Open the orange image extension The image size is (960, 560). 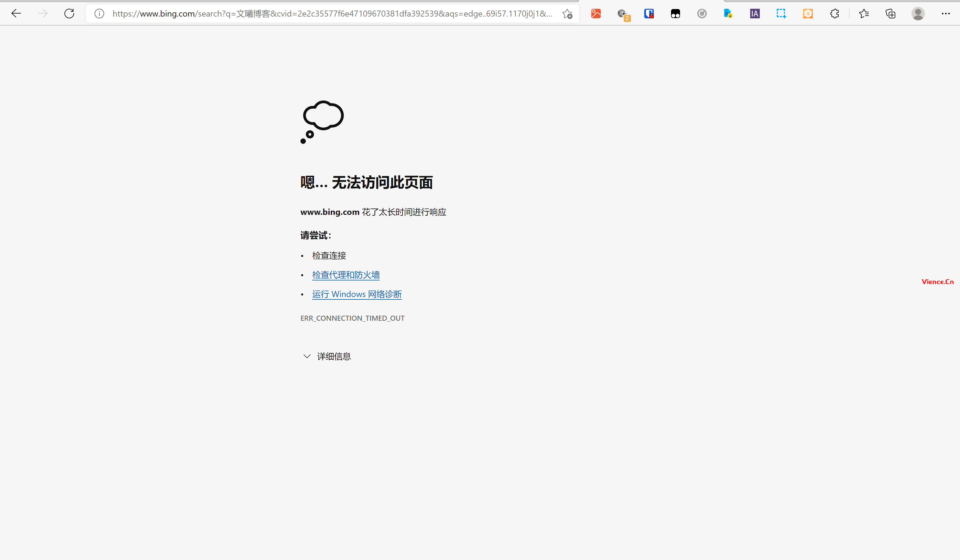tap(596, 13)
